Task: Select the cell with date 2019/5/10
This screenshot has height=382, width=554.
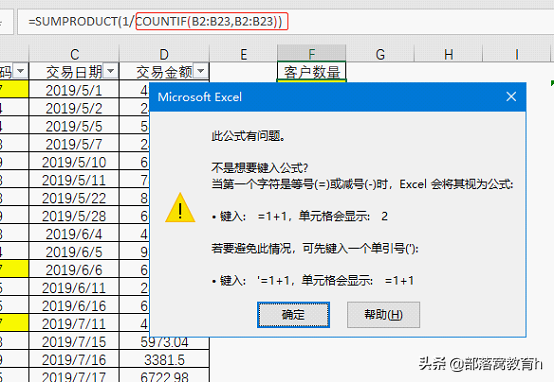Action: click(x=74, y=162)
